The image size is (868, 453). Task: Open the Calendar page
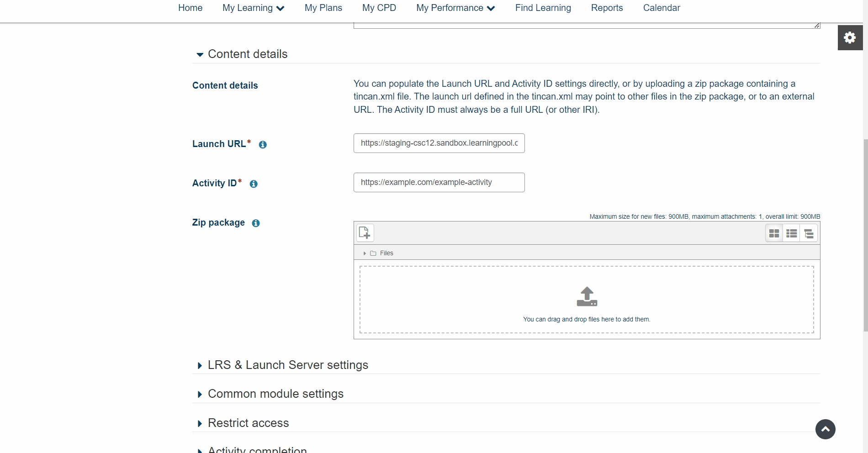point(661,8)
